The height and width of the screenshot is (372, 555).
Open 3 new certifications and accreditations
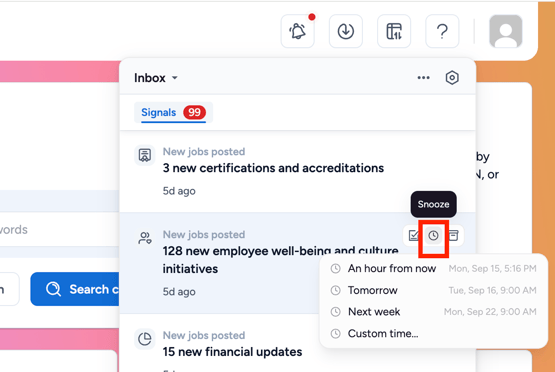(273, 168)
